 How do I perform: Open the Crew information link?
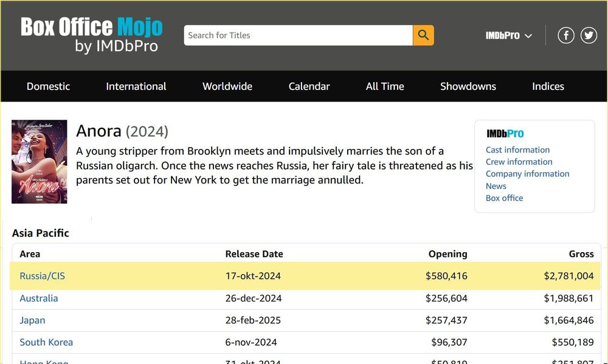pyautogui.click(x=519, y=162)
